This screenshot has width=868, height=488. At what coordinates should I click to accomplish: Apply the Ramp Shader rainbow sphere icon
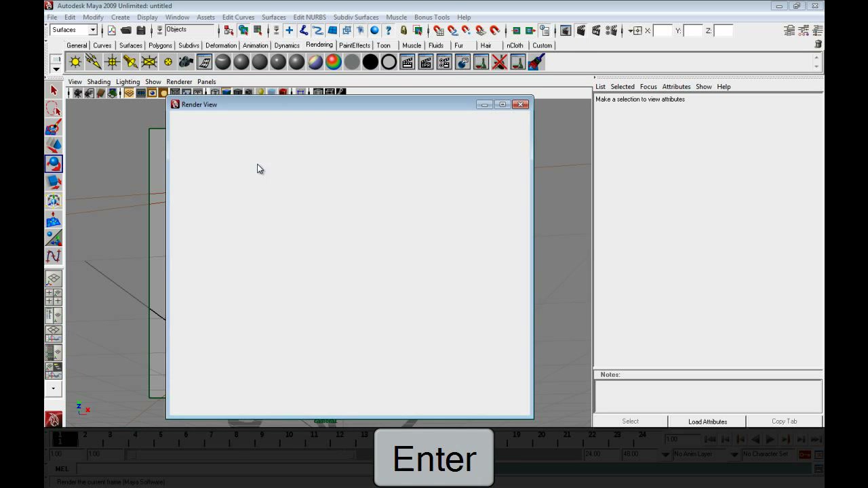[x=334, y=62]
